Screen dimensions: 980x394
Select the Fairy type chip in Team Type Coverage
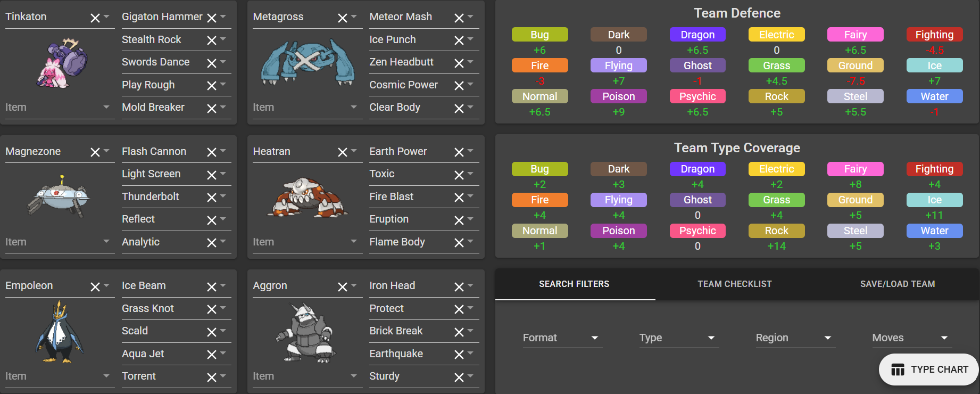click(856, 169)
